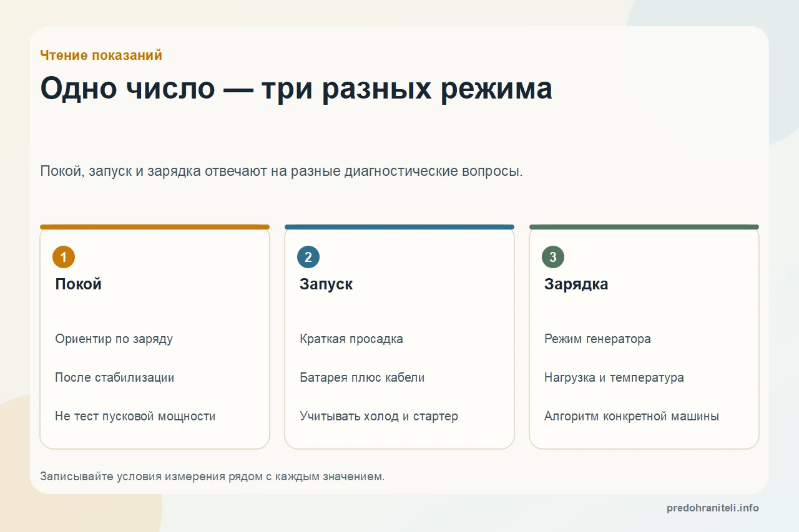Click the subtitle about Покой, запуск и зарядка
The image size is (799, 532).
(x=282, y=171)
